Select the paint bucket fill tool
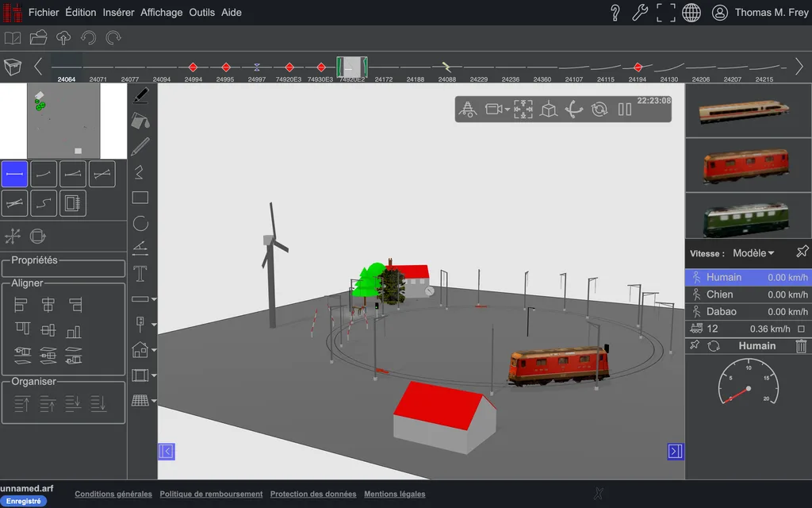Viewport: 812px width, 508px height. (140, 121)
